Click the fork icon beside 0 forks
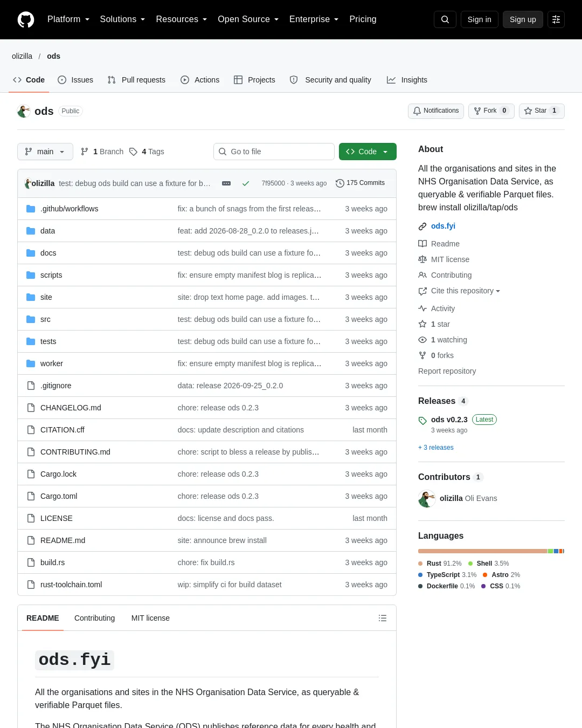 422,355
